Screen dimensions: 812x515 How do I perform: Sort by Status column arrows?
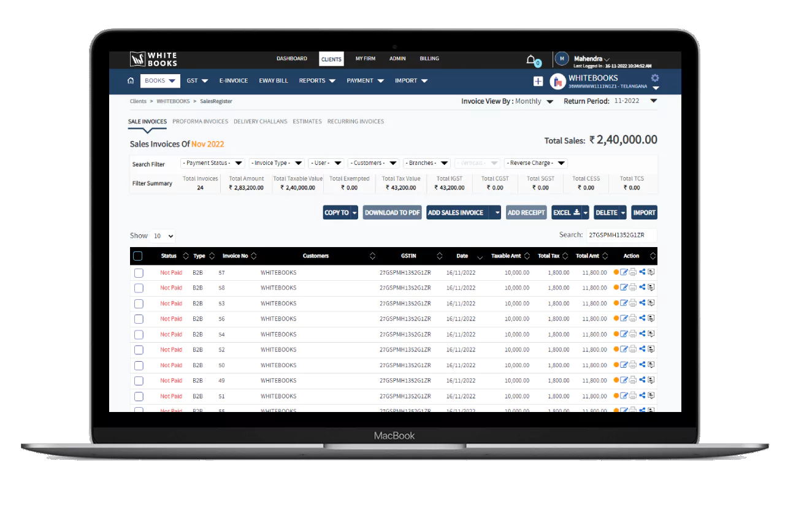(186, 256)
